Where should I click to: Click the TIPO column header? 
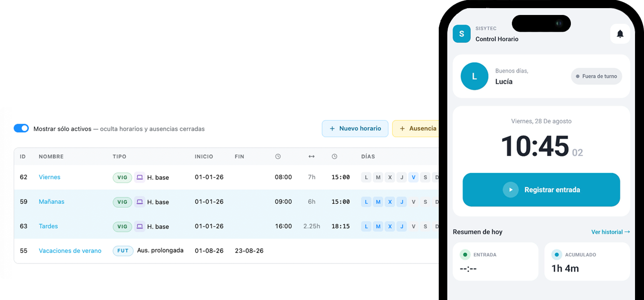[x=119, y=157]
